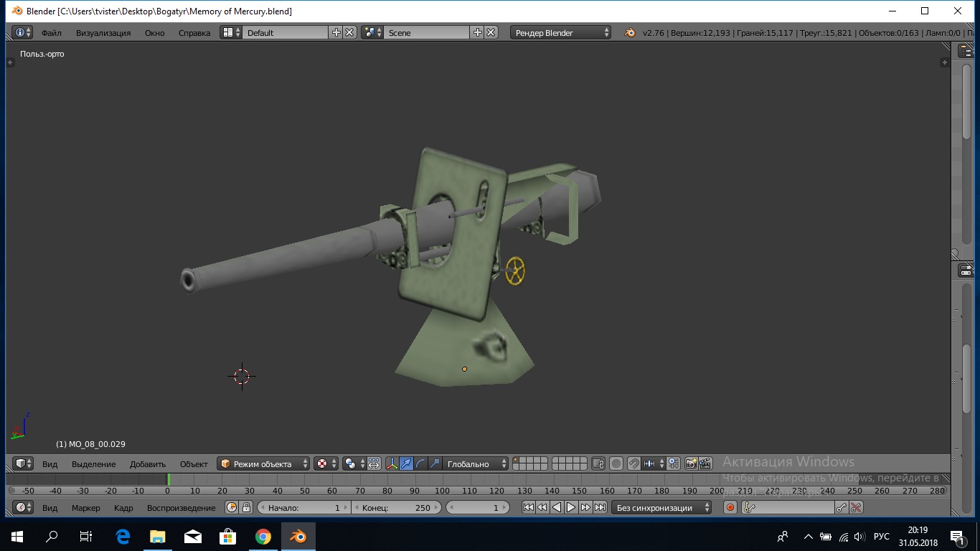Open the Режим объекта mode dropdown

[x=263, y=463]
